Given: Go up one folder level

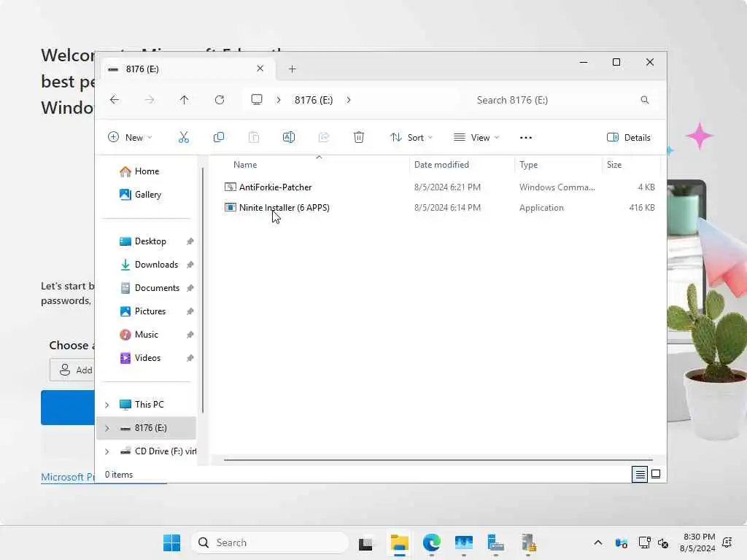Looking at the screenshot, I should tap(185, 99).
